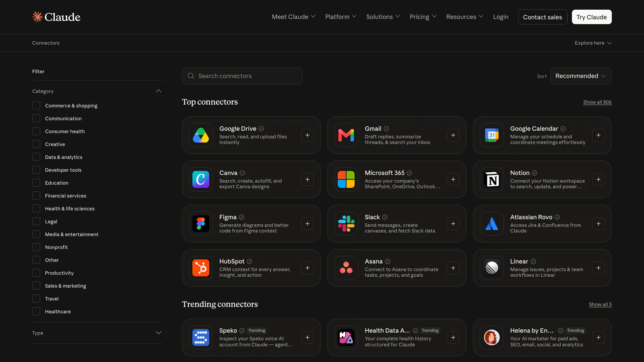This screenshot has width=644, height=362.
Task: Open the HubSpot connector icon
Action: click(201, 268)
